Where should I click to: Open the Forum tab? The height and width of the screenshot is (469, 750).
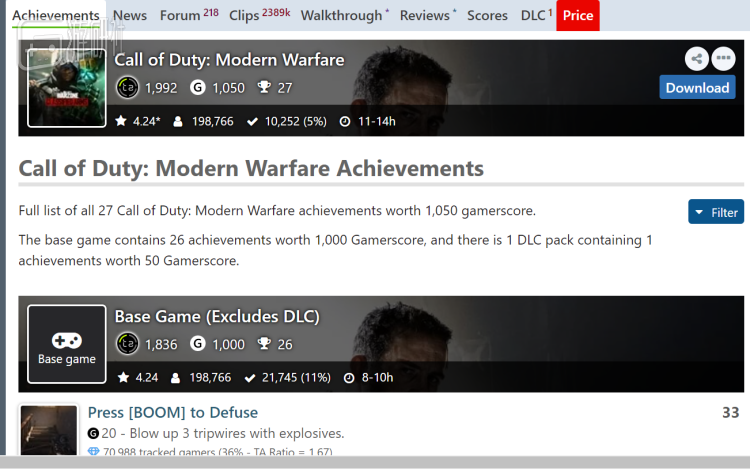(x=189, y=15)
